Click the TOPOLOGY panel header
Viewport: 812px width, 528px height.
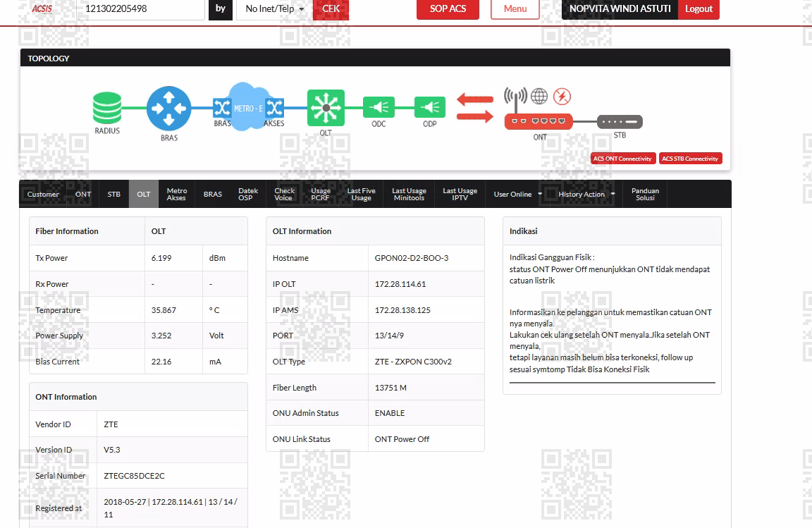click(x=375, y=58)
